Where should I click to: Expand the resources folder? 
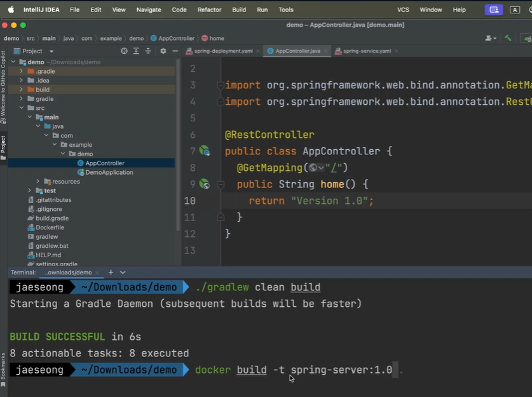coord(38,181)
